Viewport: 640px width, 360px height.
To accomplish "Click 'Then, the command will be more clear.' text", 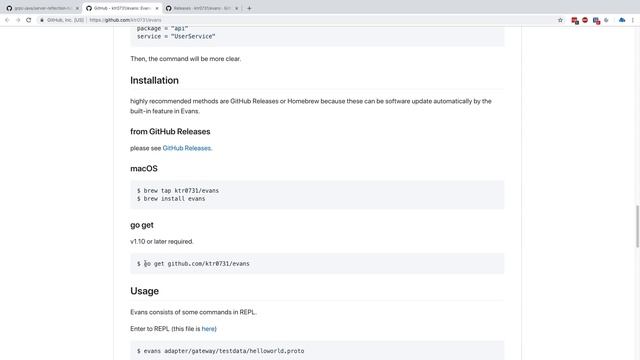I will pyautogui.click(x=186, y=59).
